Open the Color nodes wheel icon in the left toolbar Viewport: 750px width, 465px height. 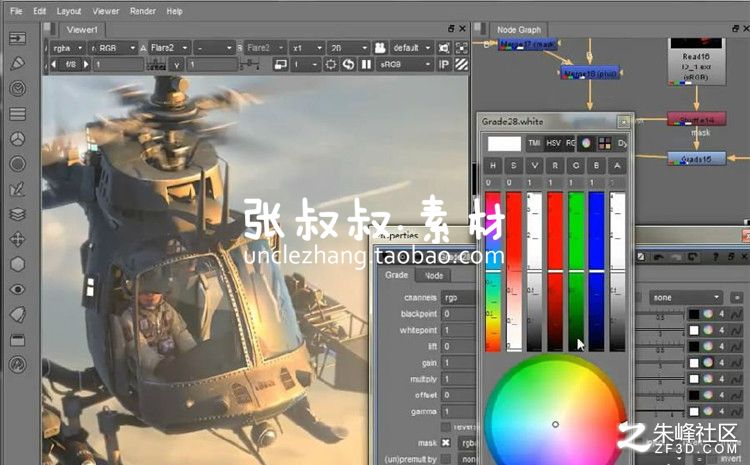point(18,139)
